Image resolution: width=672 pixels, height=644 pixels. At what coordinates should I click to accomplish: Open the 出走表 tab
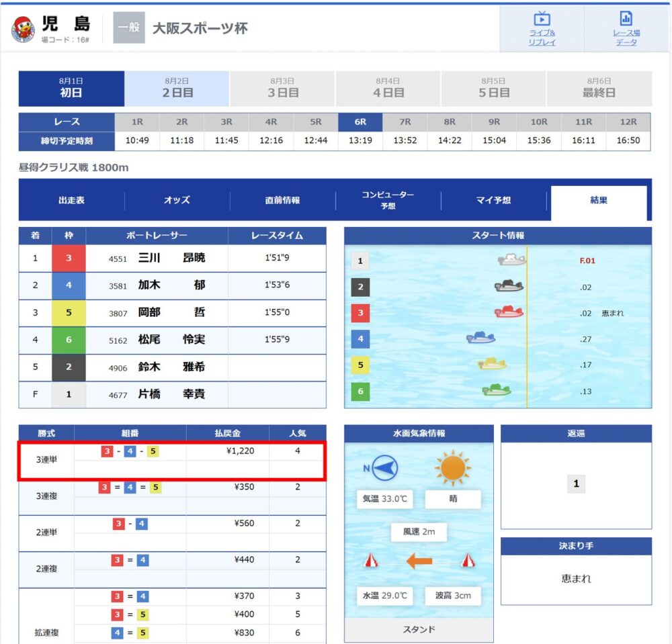click(72, 200)
